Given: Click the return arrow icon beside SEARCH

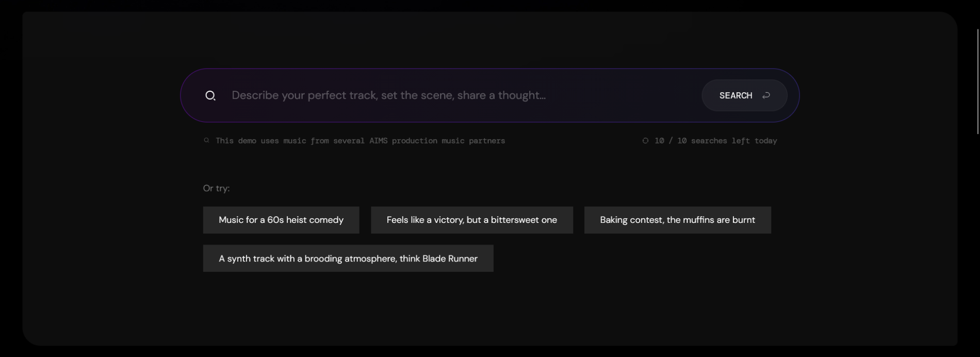Looking at the screenshot, I should tap(766, 95).
